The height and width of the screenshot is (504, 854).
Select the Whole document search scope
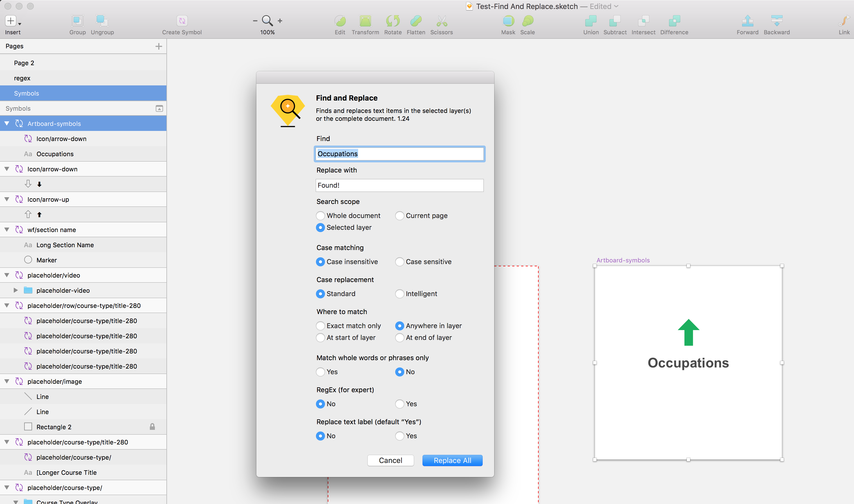[320, 216]
